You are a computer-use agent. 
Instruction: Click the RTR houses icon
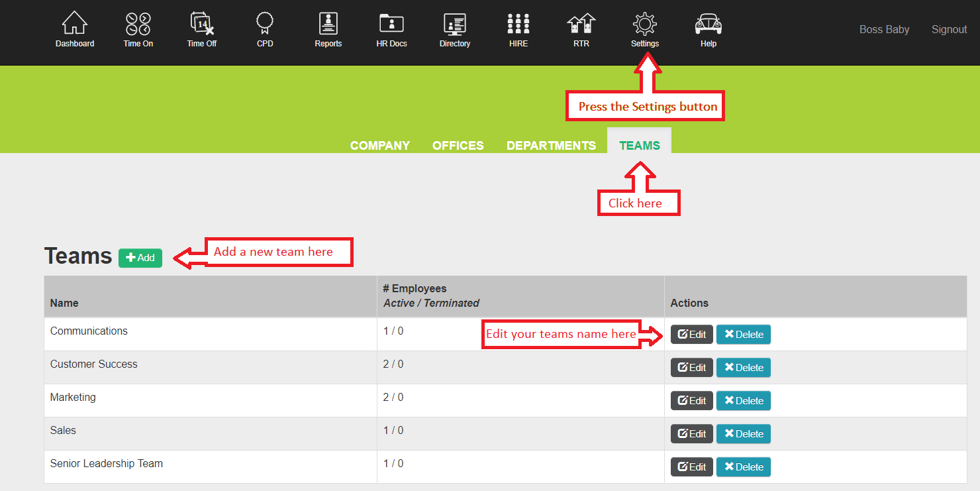pyautogui.click(x=581, y=25)
